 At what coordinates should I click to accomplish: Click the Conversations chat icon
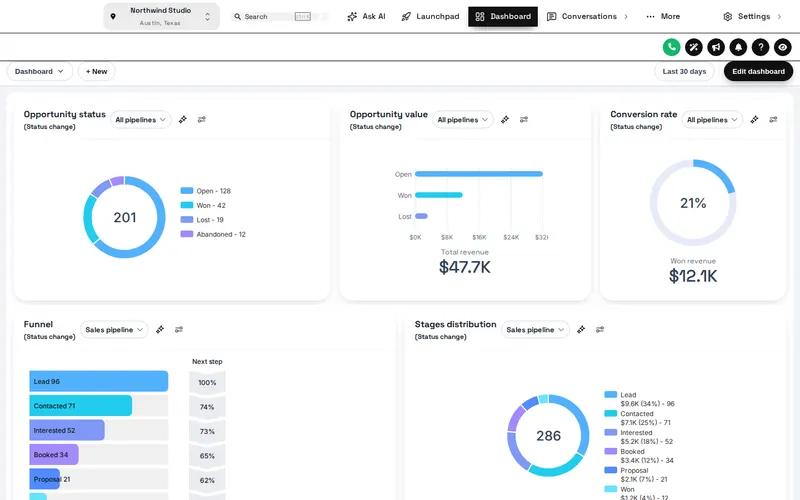click(x=552, y=17)
